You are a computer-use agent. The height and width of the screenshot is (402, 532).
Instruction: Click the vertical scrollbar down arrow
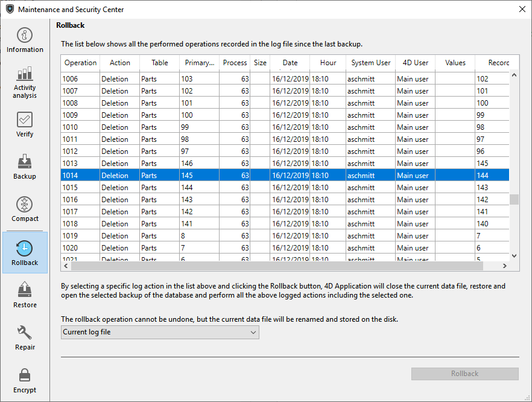click(x=515, y=256)
